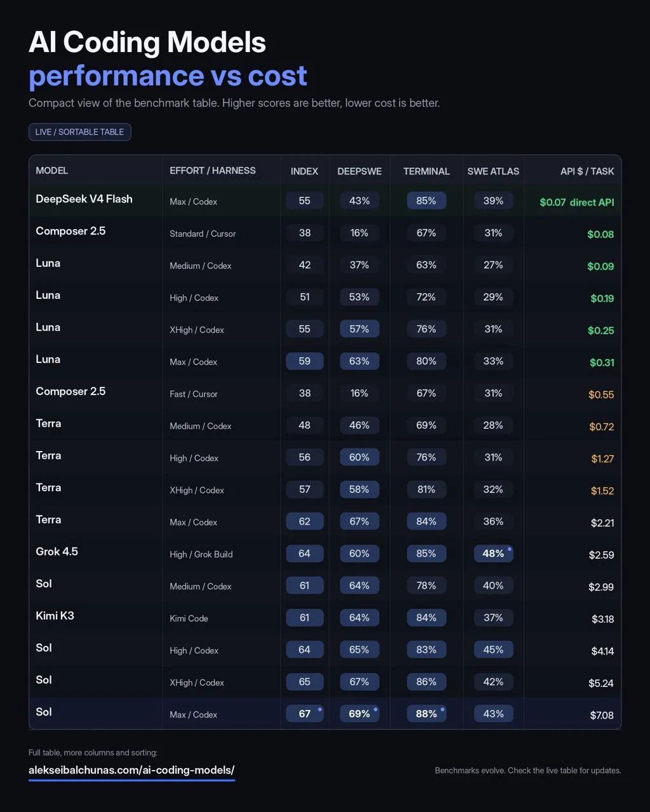650x812 pixels.
Task: Click the 81% Terminal score
Action: tap(426, 489)
